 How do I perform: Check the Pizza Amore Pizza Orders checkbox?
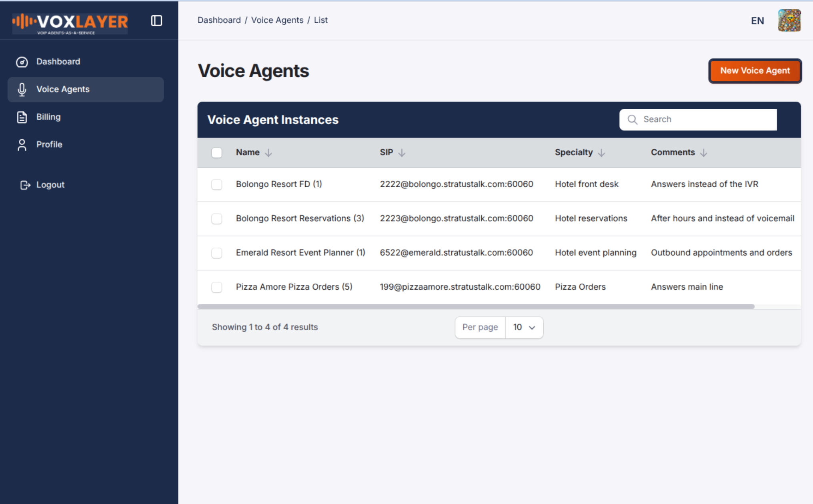point(216,287)
